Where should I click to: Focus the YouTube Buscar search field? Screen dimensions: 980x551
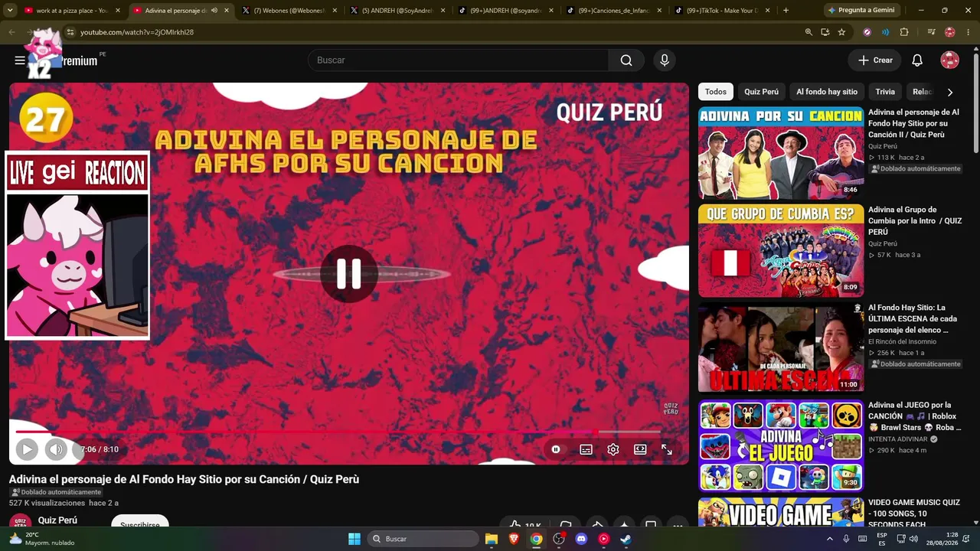pos(458,60)
